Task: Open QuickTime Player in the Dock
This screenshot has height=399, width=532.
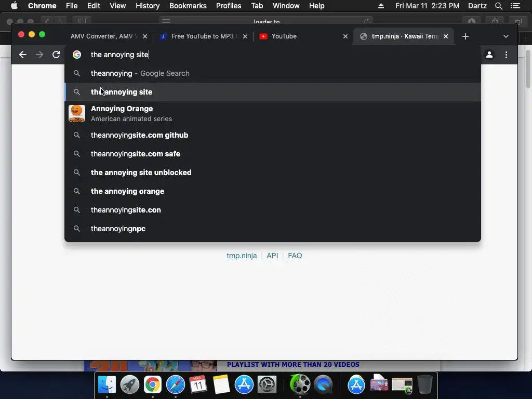Action: [323, 384]
